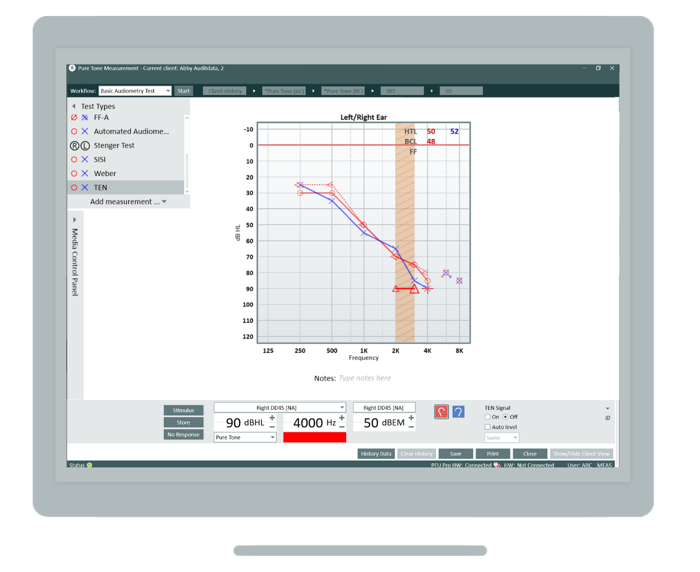Increase dBHL level with plus button
Screen dimensions: 700x572
[272, 417]
